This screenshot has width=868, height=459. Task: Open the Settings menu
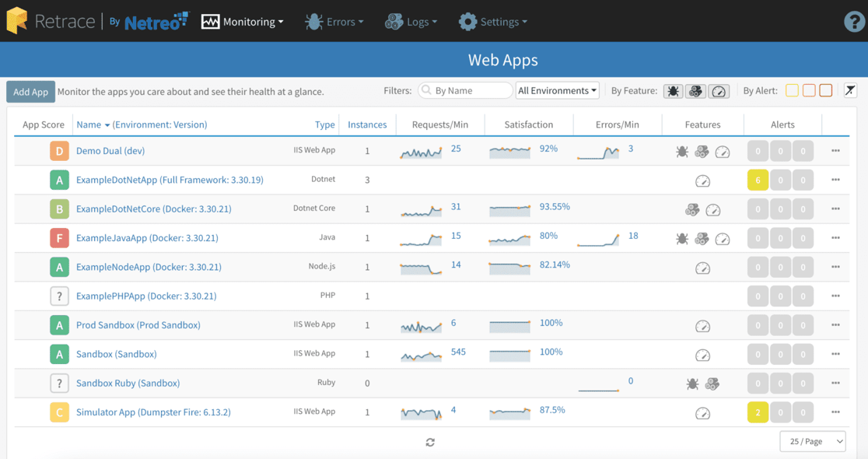493,22
